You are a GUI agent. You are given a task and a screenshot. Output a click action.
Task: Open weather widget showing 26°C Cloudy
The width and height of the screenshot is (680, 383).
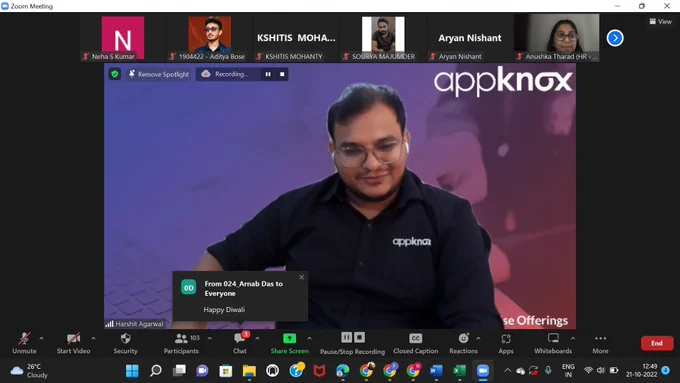29,371
